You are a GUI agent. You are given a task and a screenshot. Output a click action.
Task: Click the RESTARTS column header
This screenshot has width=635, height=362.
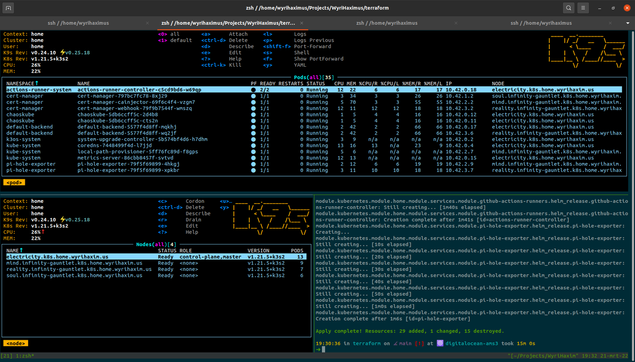tap(291, 83)
